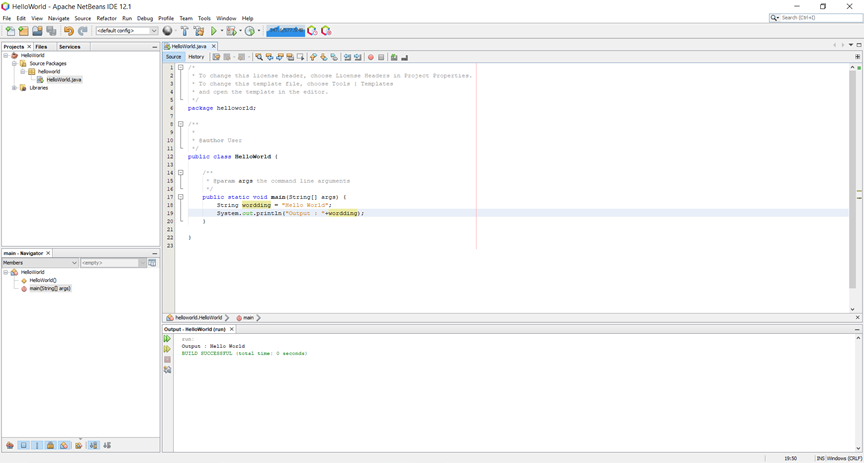Select main(String[] args) in Navigator
Viewport: 864px width, 463px height.
coord(50,288)
